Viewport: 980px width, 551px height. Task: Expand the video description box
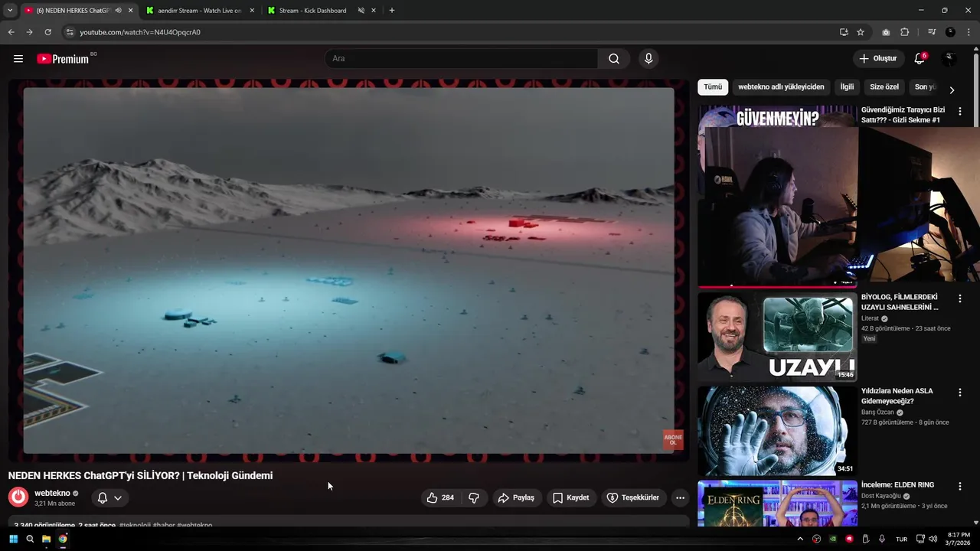[349, 521]
